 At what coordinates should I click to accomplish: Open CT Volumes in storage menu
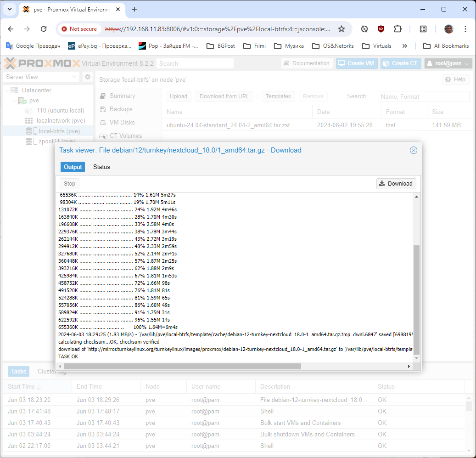coord(125,136)
